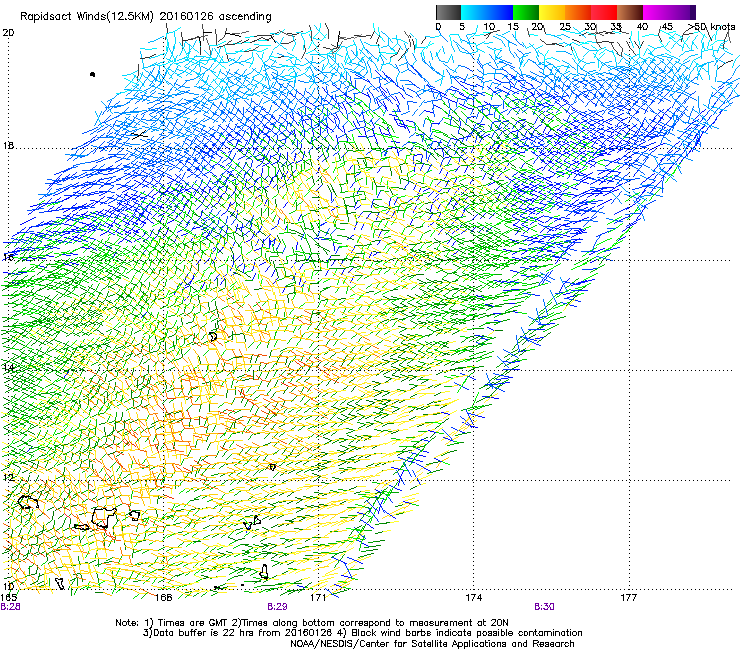Click the '5' legend scale label
Image resolution: width=740 pixels, height=650 pixels.
[462, 27]
